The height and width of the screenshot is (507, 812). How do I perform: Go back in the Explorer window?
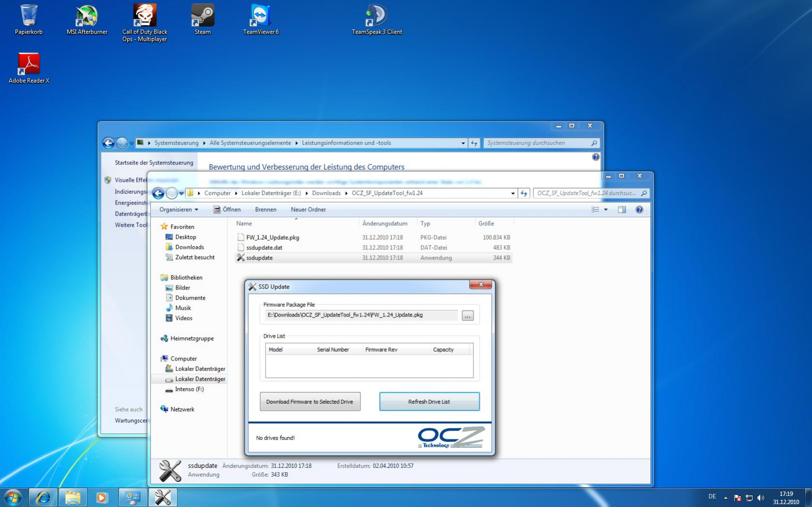click(158, 193)
